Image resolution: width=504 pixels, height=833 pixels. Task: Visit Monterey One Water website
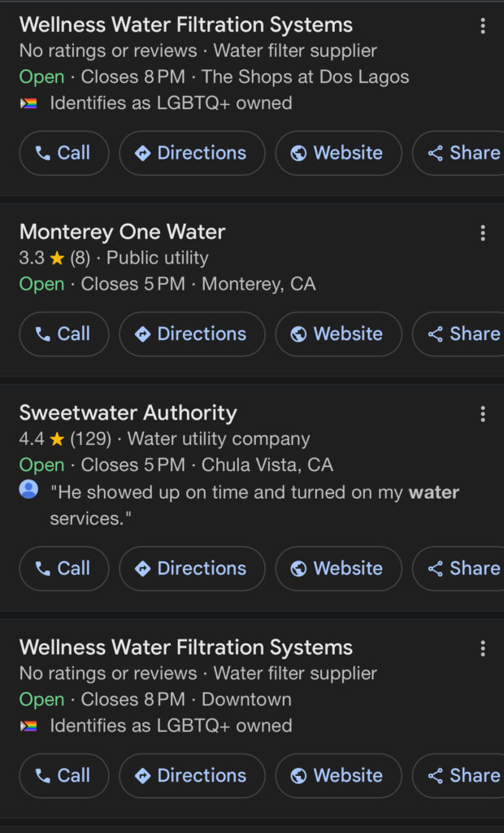[337, 334]
